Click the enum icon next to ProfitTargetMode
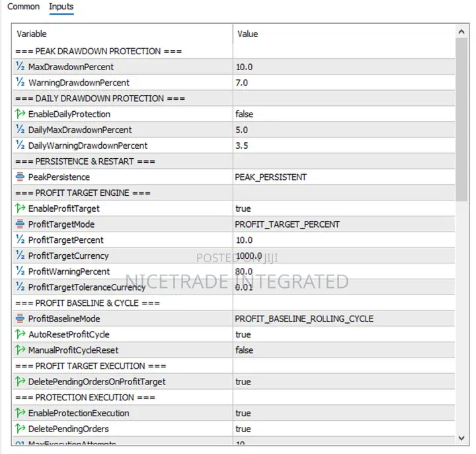Screen dimensions: 476x454 20,224
